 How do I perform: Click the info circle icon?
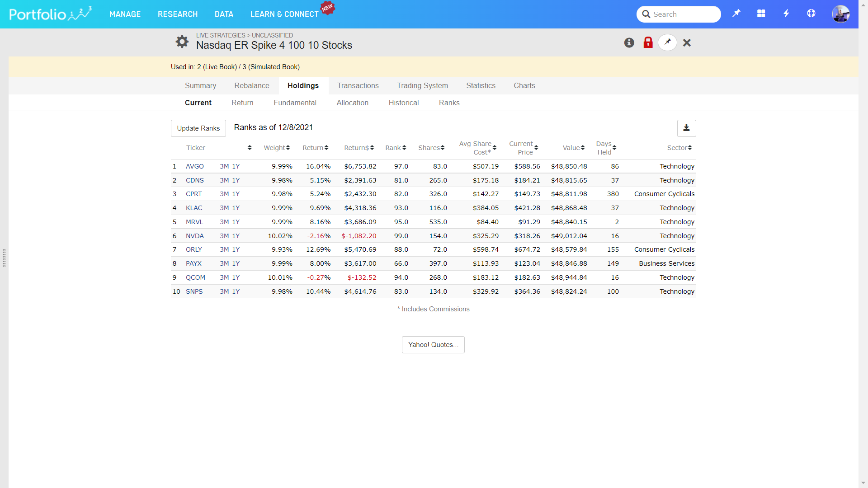[629, 42]
